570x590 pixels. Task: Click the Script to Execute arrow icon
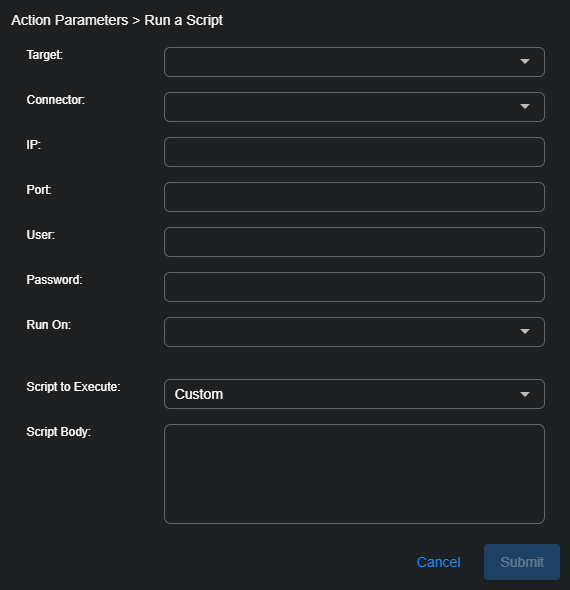524,394
